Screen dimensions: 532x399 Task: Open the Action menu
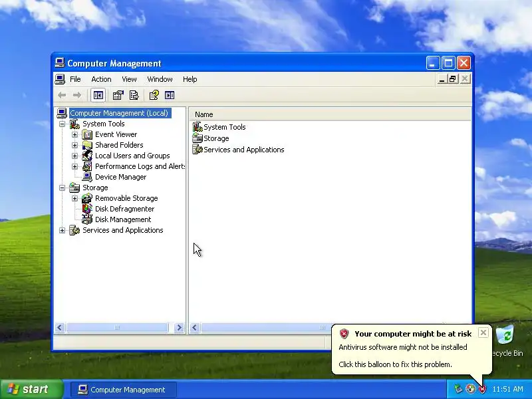(x=101, y=79)
